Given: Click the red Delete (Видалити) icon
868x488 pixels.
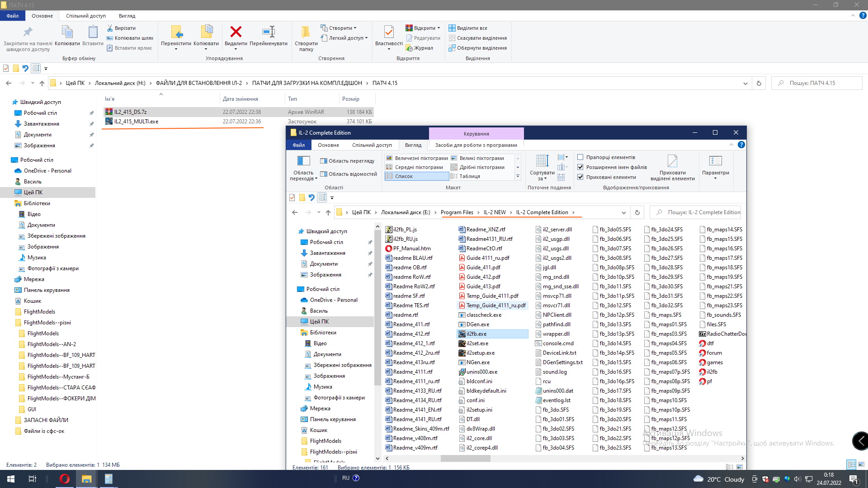Looking at the screenshot, I should [x=236, y=33].
